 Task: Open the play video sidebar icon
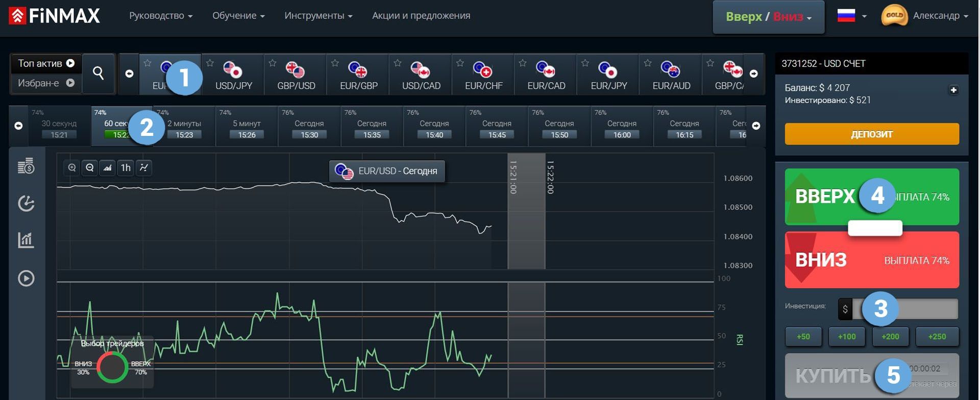26,278
